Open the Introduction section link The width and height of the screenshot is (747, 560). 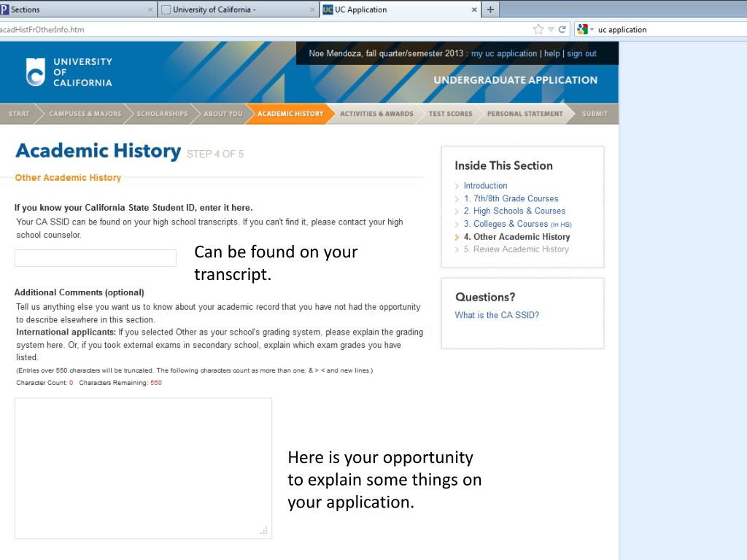point(485,186)
